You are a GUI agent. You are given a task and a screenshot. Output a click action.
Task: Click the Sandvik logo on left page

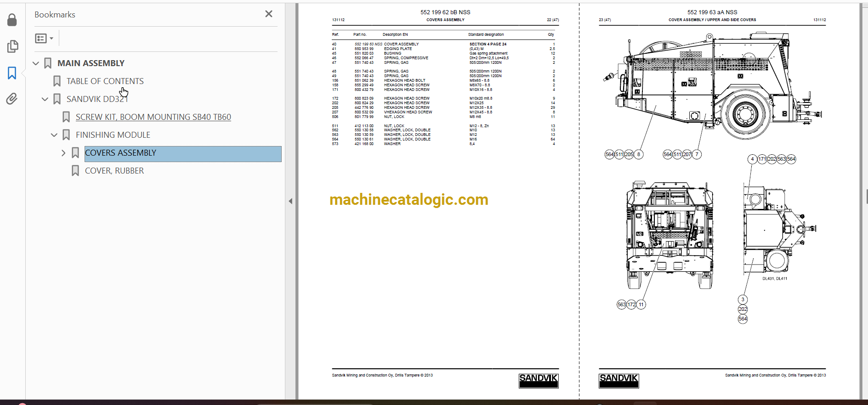[539, 381]
